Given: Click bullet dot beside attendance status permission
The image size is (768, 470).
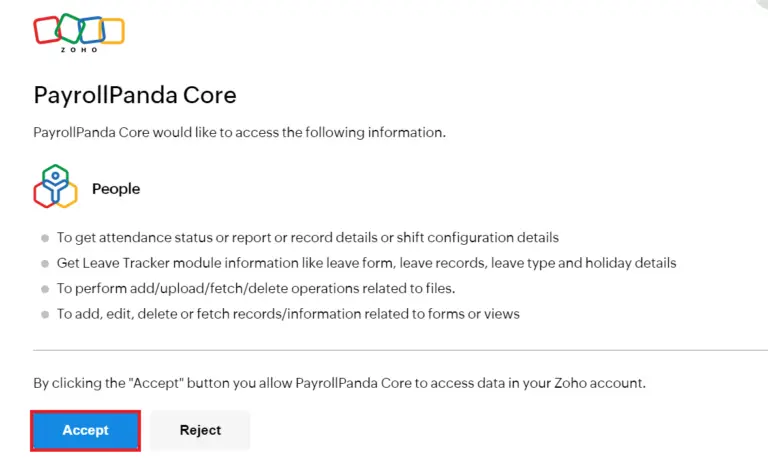Looking at the screenshot, I should pyautogui.click(x=45, y=238).
